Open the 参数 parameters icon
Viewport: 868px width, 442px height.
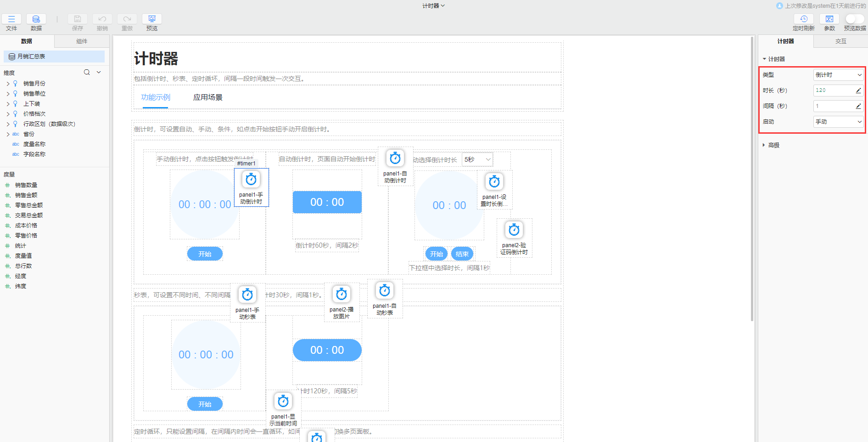[x=829, y=19]
